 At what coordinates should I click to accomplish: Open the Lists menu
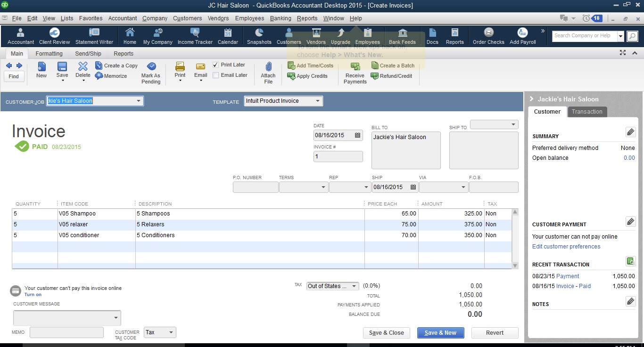(x=67, y=18)
